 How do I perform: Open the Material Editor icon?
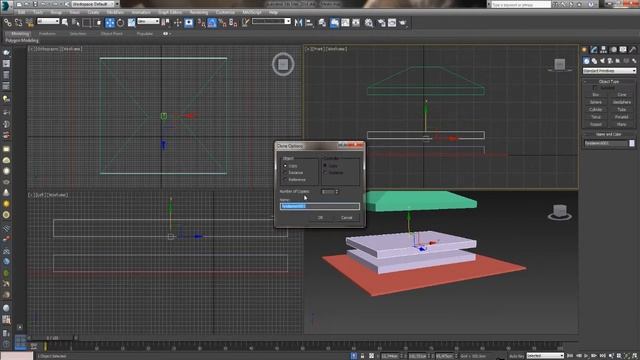369,23
